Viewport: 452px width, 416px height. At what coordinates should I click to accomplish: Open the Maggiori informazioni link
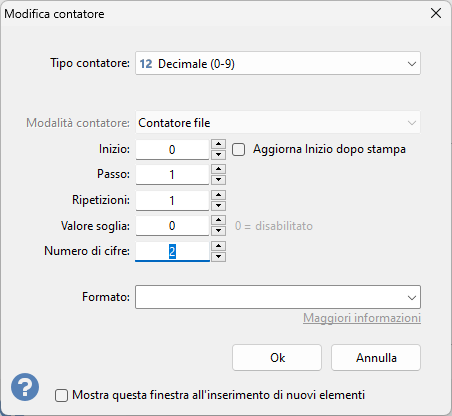pyautogui.click(x=362, y=318)
